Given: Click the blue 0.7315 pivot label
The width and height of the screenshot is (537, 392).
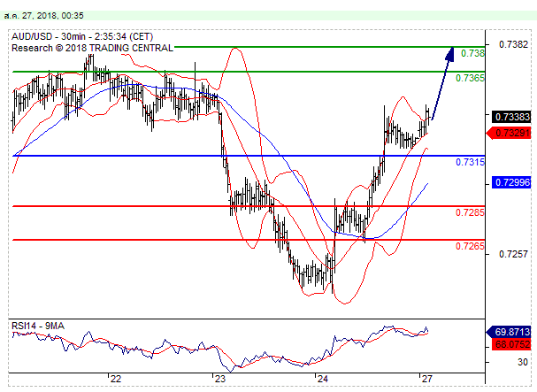Looking at the screenshot, I should (x=470, y=162).
